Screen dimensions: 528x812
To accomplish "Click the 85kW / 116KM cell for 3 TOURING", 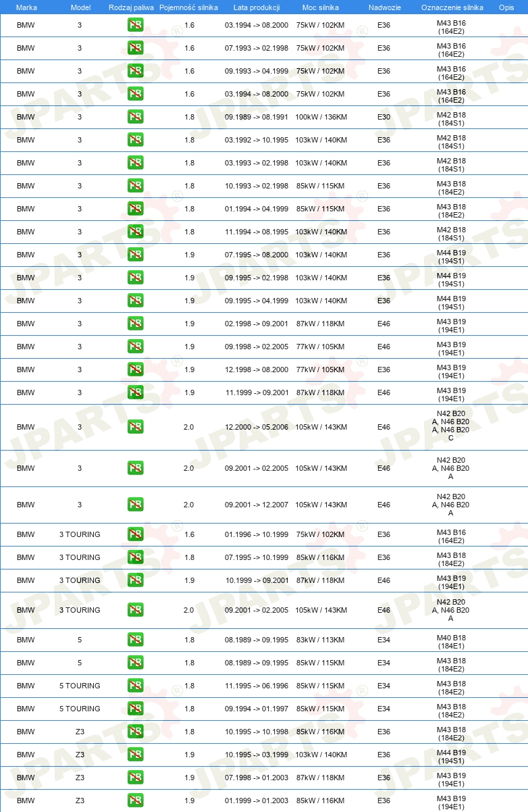I will (321, 557).
